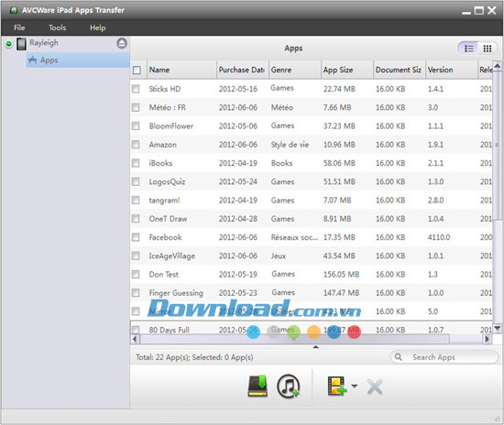Click the 51.51 MB size cell
504x425 pixels.
[339, 182]
